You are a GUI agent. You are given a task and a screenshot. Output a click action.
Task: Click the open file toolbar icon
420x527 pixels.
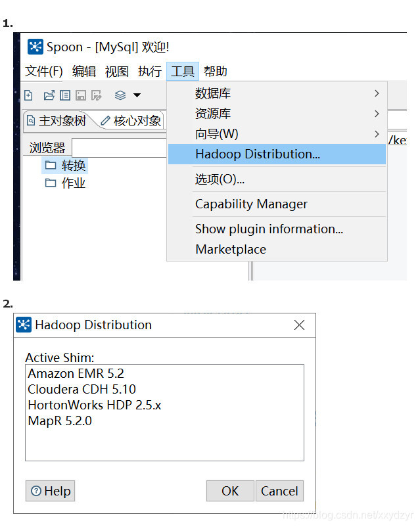[x=49, y=95]
